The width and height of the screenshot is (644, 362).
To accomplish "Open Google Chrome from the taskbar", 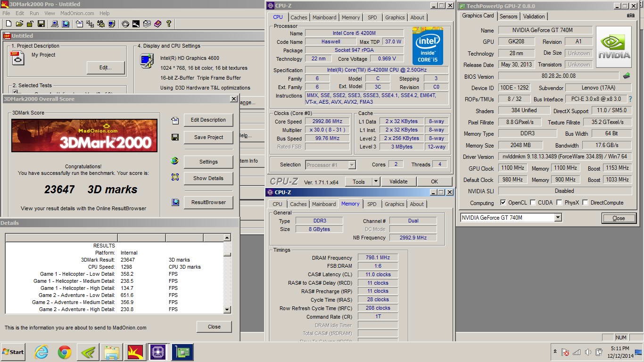I will [65, 352].
